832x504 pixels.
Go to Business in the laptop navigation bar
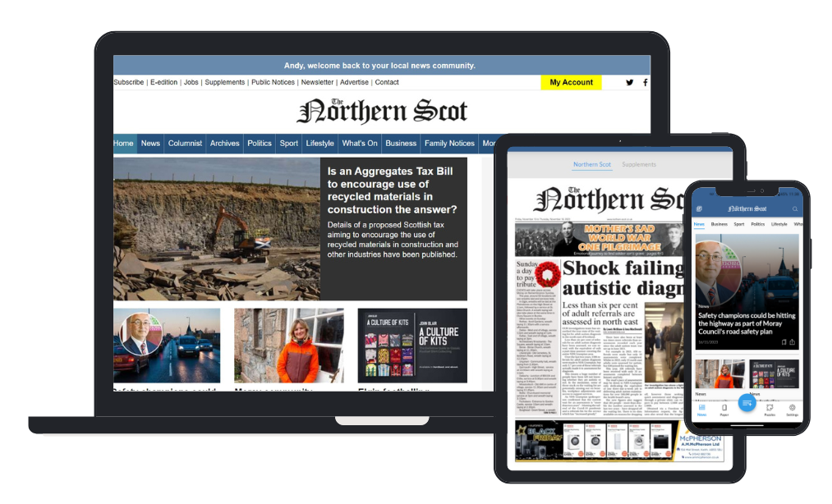(x=401, y=144)
